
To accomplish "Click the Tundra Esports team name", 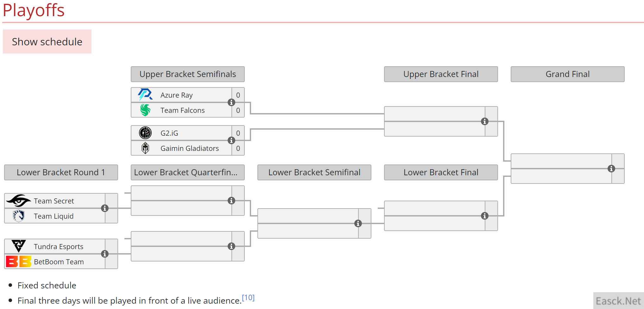I will click(x=59, y=247).
